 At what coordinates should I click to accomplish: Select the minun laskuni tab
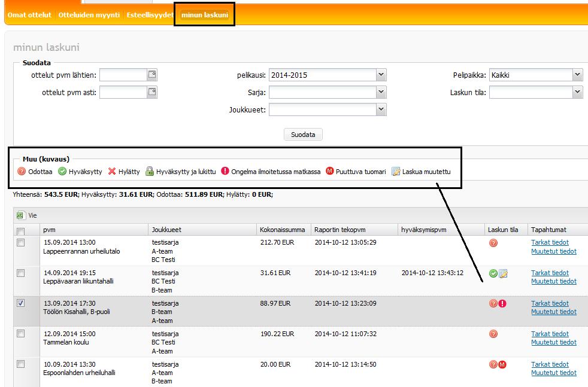pyautogui.click(x=205, y=15)
